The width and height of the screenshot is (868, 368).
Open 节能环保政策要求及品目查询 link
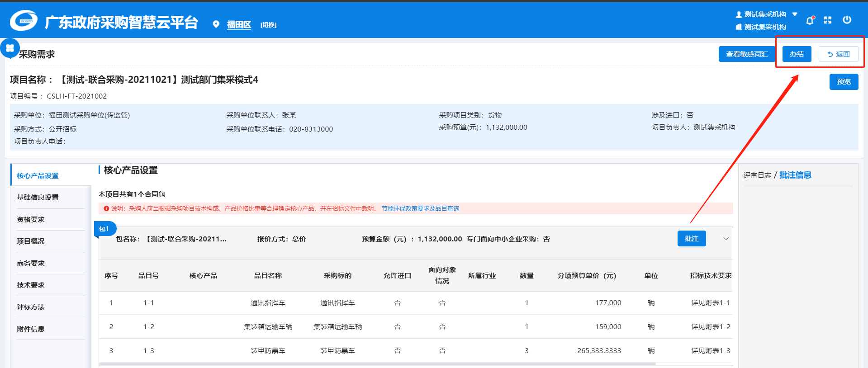pyautogui.click(x=420, y=208)
